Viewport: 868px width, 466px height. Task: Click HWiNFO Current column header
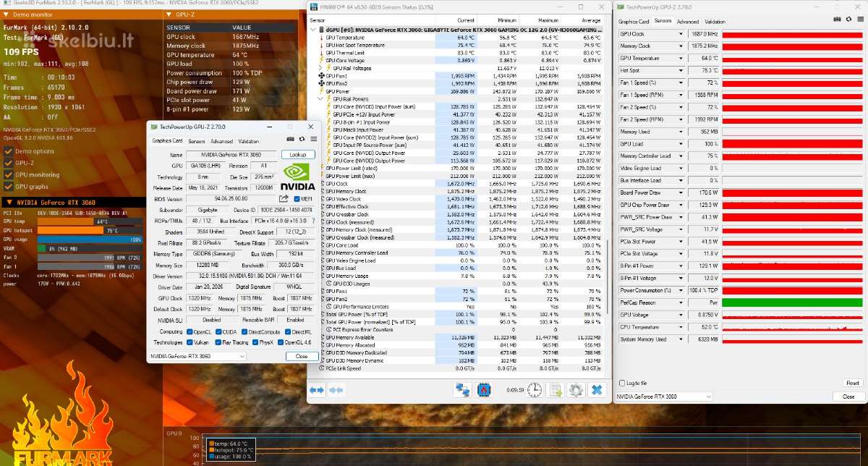pos(466,20)
